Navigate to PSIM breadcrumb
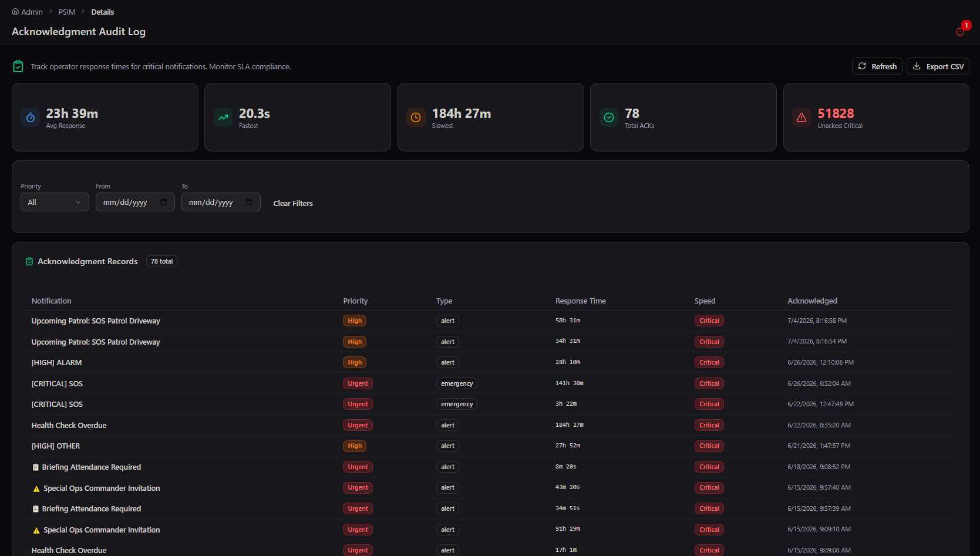Image resolution: width=980 pixels, height=556 pixels. [x=67, y=12]
